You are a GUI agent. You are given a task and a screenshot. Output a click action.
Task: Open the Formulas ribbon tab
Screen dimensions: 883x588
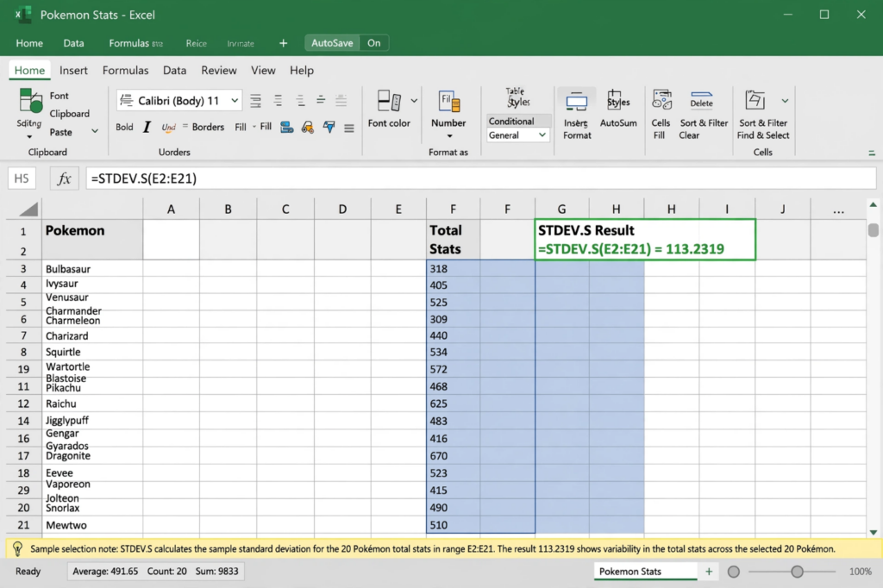[125, 71]
